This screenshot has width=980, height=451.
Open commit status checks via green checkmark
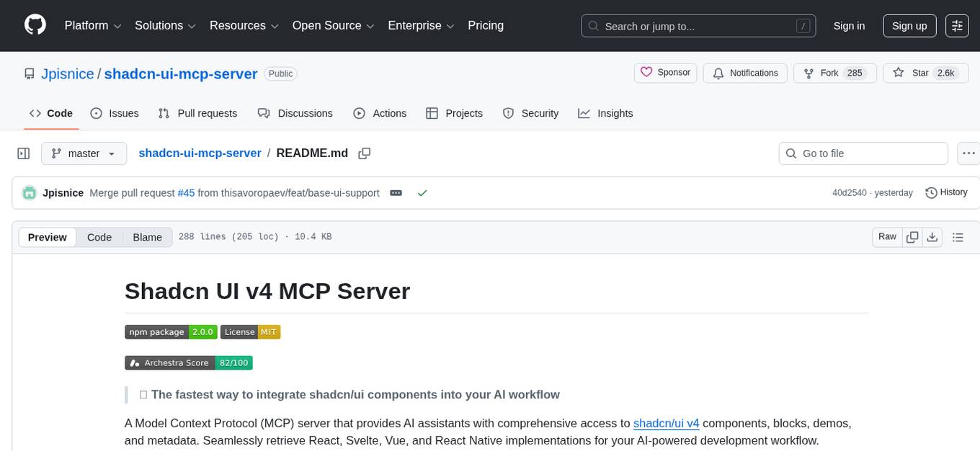coord(422,192)
